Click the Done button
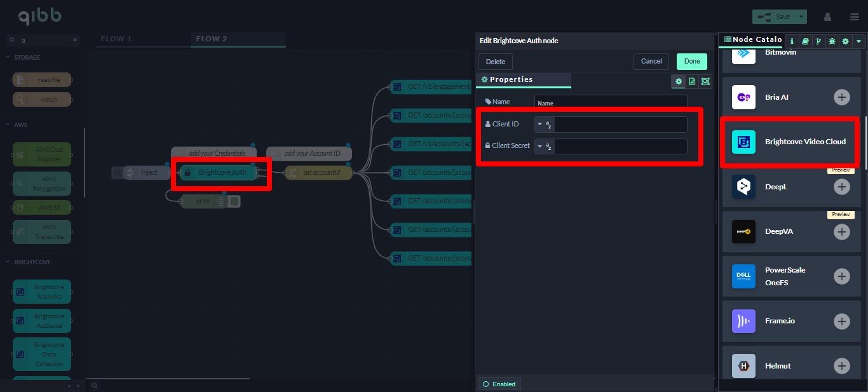The height and width of the screenshot is (392, 868). click(x=692, y=62)
